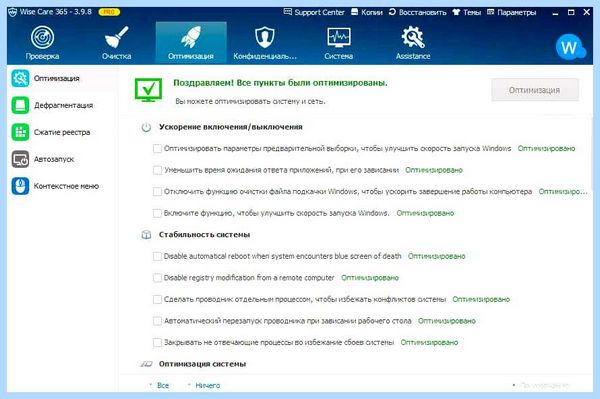Check the prefetch parameters optimization checkbox
This screenshot has width=600, height=399.
click(x=157, y=148)
